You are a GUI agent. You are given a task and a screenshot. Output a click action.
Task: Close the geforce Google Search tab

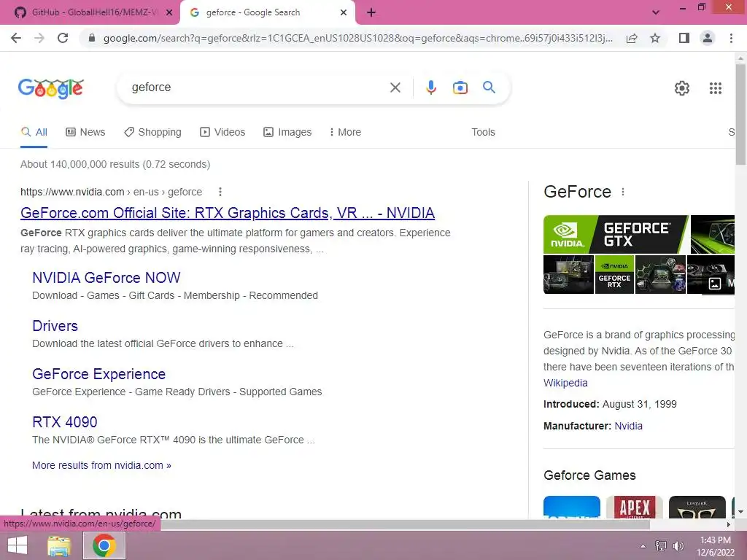tap(344, 13)
